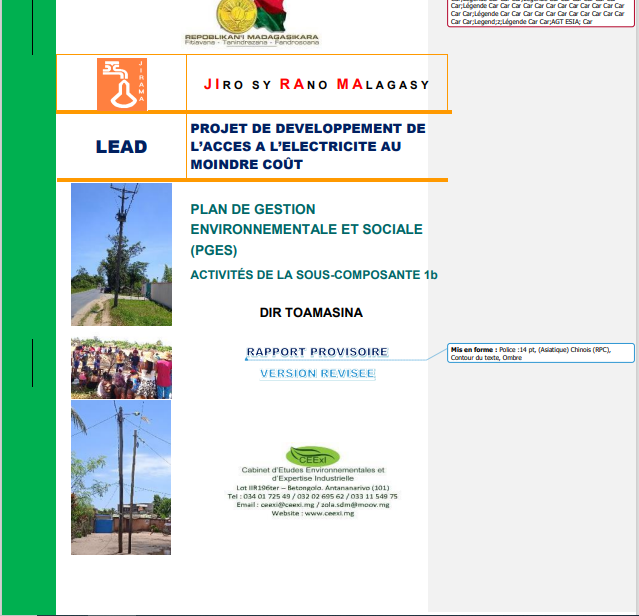Click 'Cabinet d'Etudes Environnementales et' line
Image resolution: width=639 pixels, height=616 pixels.
point(313,470)
